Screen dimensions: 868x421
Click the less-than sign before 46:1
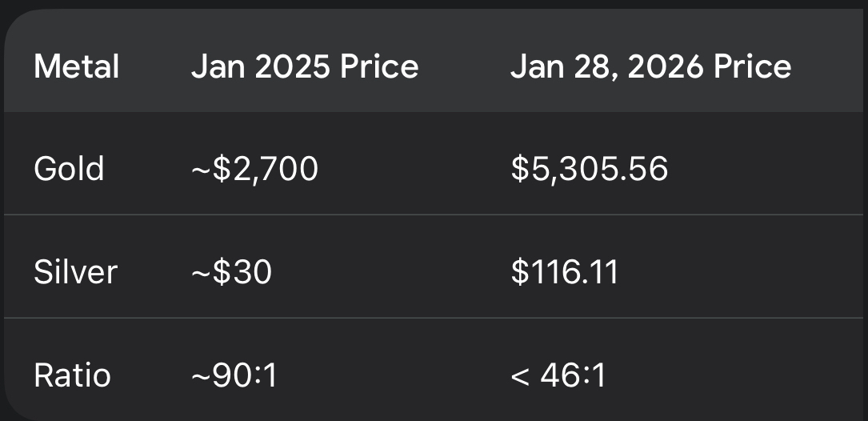(x=520, y=376)
